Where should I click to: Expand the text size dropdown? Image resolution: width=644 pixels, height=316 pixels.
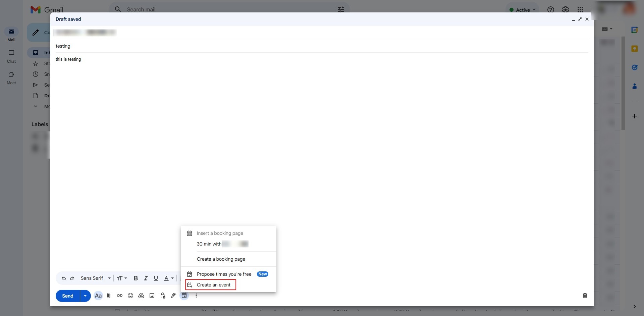[122, 278]
